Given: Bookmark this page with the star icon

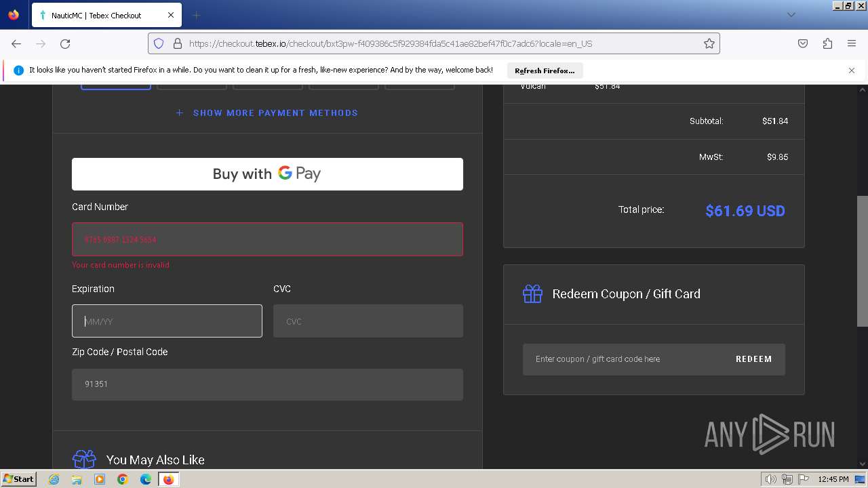Looking at the screenshot, I should point(709,43).
